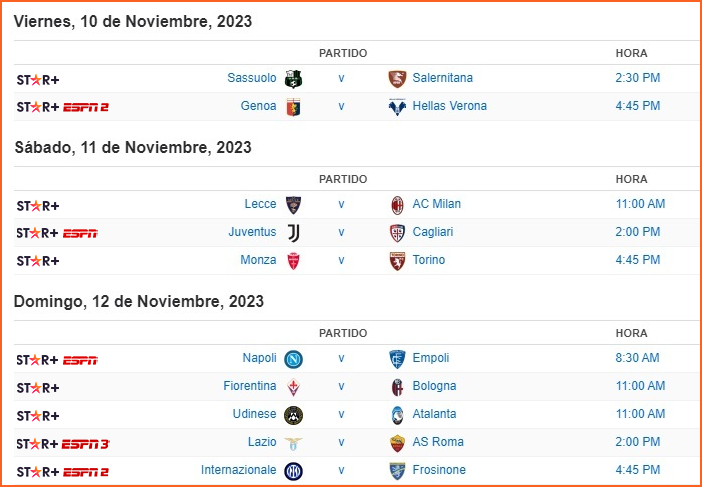Open the Fiorentina team link
Screen dimensions: 702x487
pyautogui.click(x=250, y=386)
